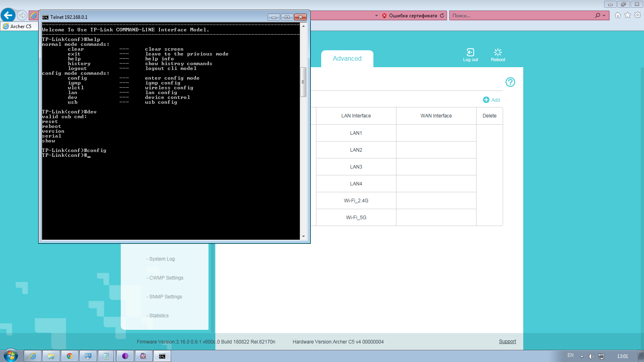The height and width of the screenshot is (362, 644).
Task: Click the Firmware Version text in footer
Action: click(206, 342)
